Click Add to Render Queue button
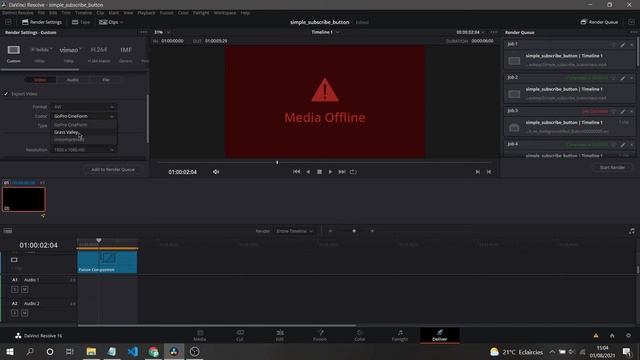The height and width of the screenshot is (360, 640). click(x=113, y=169)
